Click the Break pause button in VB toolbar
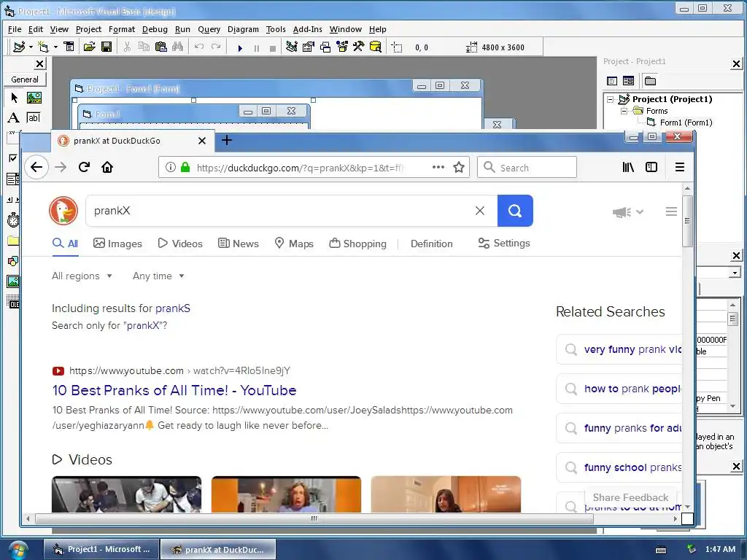The height and width of the screenshot is (560, 747). pos(257,47)
